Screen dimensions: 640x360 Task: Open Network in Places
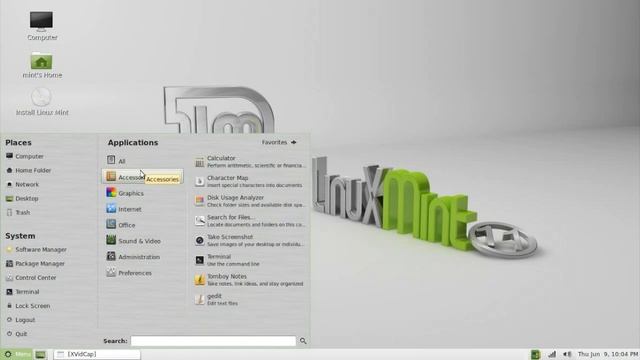click(x=22, y=184)
